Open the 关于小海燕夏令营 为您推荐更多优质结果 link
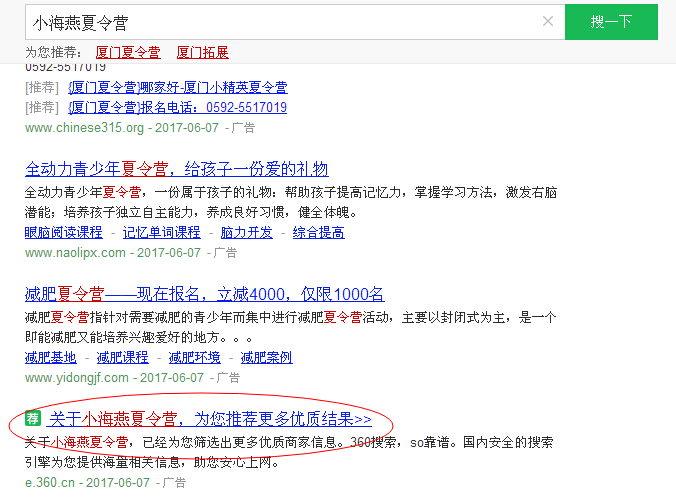The width and height of the screenshot is (676, 504). click(210, 419)
